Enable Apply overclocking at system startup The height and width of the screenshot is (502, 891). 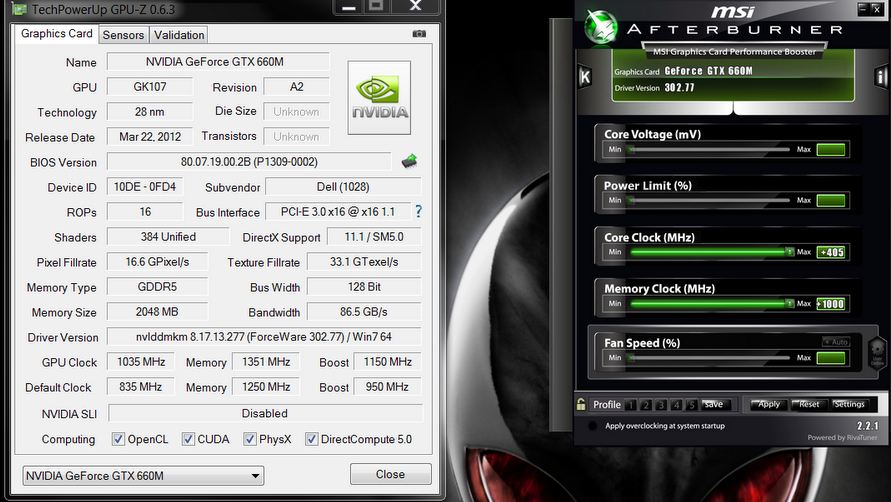(593, 426)
